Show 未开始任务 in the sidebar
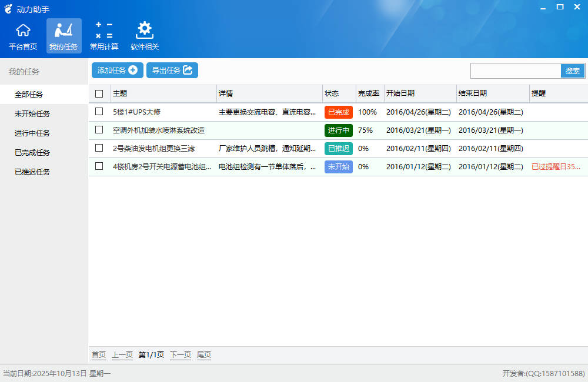 click(x=32, y=114)
